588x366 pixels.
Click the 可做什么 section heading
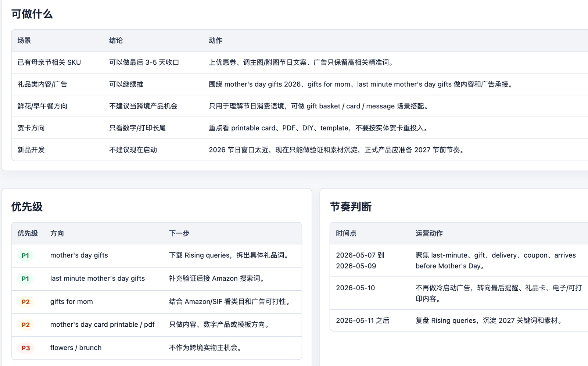pos(32,14)
